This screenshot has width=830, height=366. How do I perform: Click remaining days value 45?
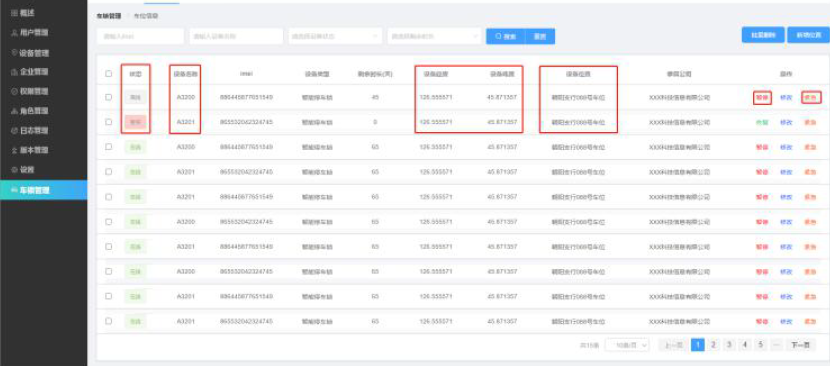375,97
